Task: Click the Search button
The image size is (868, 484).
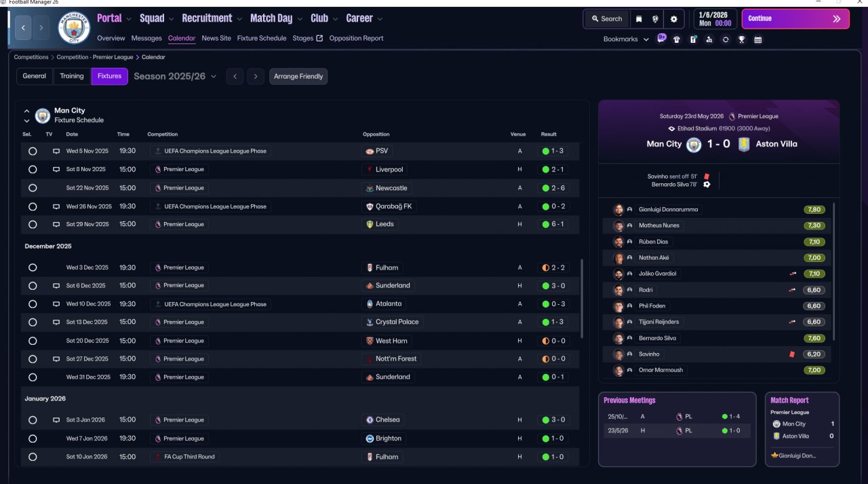Action: pos(607,19)
